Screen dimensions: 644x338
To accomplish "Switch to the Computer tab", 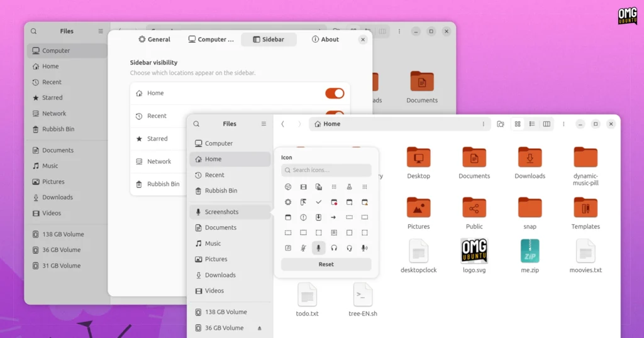I will coord(211,40).
